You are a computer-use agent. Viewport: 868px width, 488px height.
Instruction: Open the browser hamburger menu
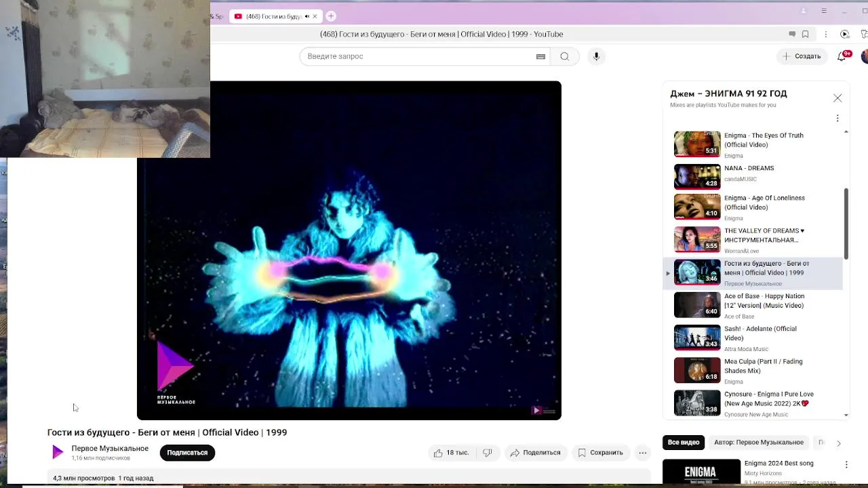pos(824,11)
